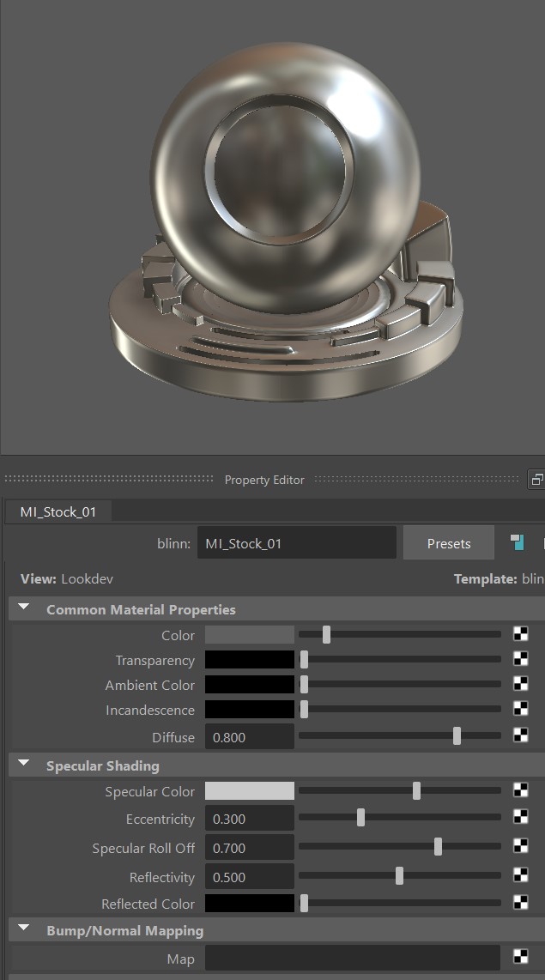Collapse the Common Material Properties section
This screenshot has height=980, width=545.
pos(24,608)
